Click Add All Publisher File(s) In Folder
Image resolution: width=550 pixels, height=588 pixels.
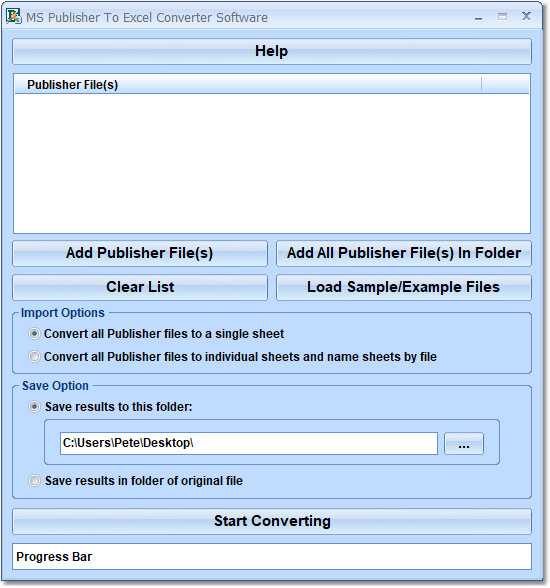tap(404, 254)
